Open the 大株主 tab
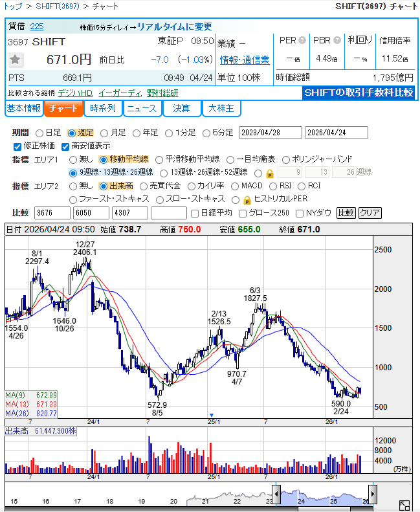Image resolution: width=420 pixels, height=512 pixels. (x=221, y=108)
